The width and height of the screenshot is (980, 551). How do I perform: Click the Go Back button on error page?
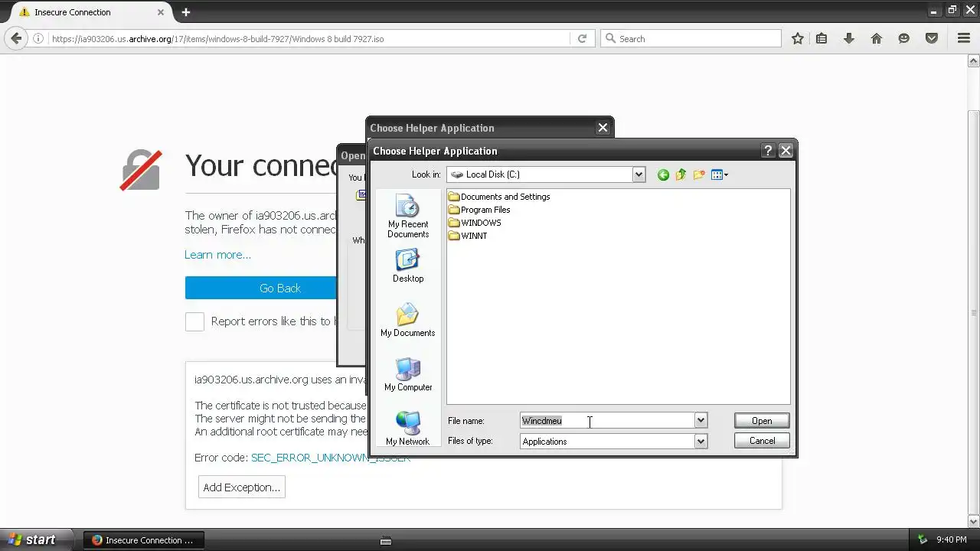pyautogui.click(x=261, y=288)
